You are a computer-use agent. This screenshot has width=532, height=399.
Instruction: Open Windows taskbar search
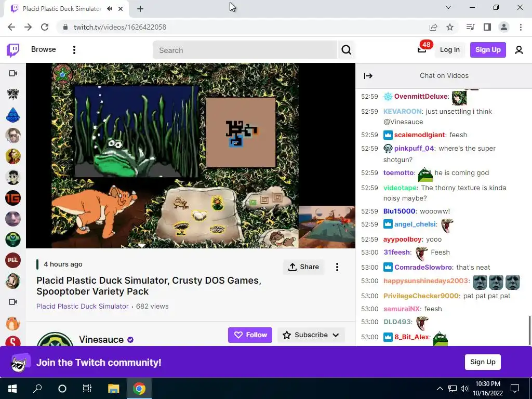click(37, 389)
